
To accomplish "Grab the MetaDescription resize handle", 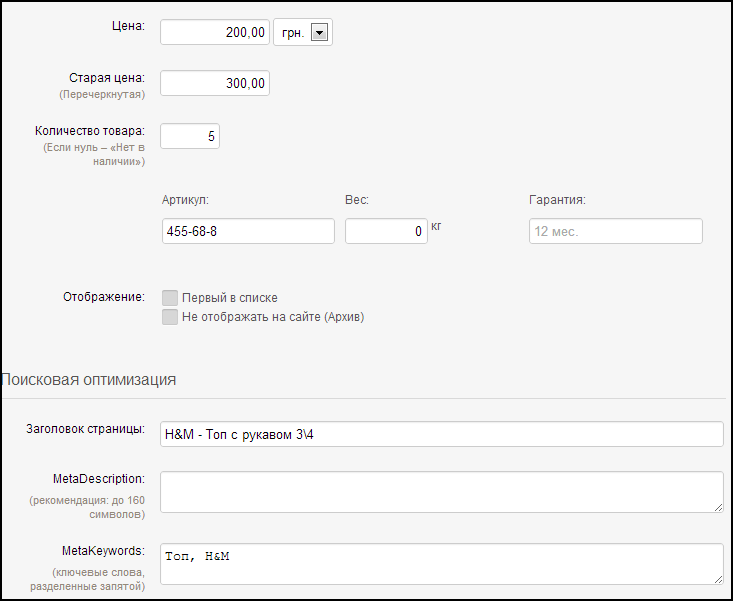I will [719, 508].
